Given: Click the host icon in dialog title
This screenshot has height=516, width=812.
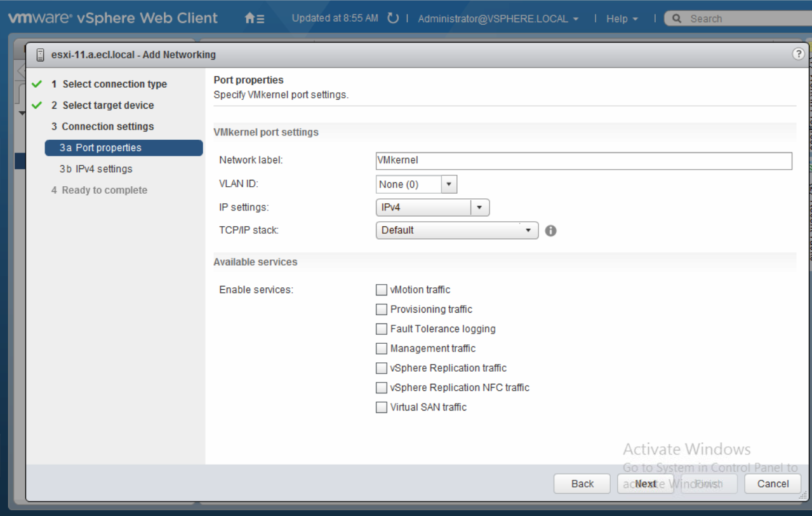Looking at the screenshot, I should [x=41, y=55].
